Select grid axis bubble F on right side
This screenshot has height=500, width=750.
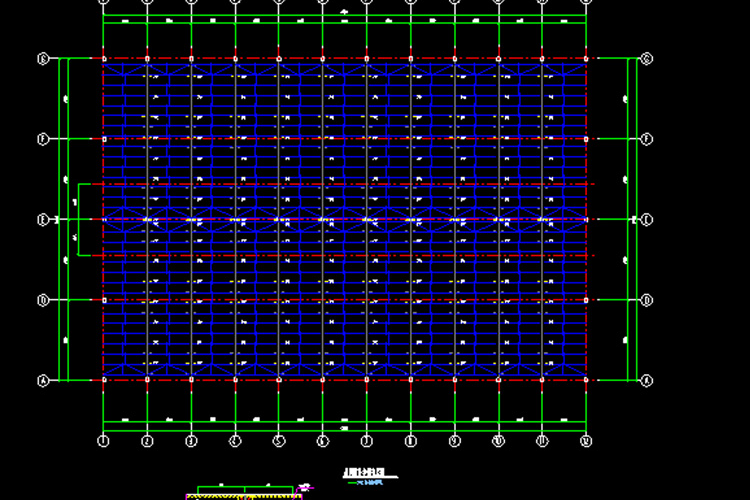point(647,139)
